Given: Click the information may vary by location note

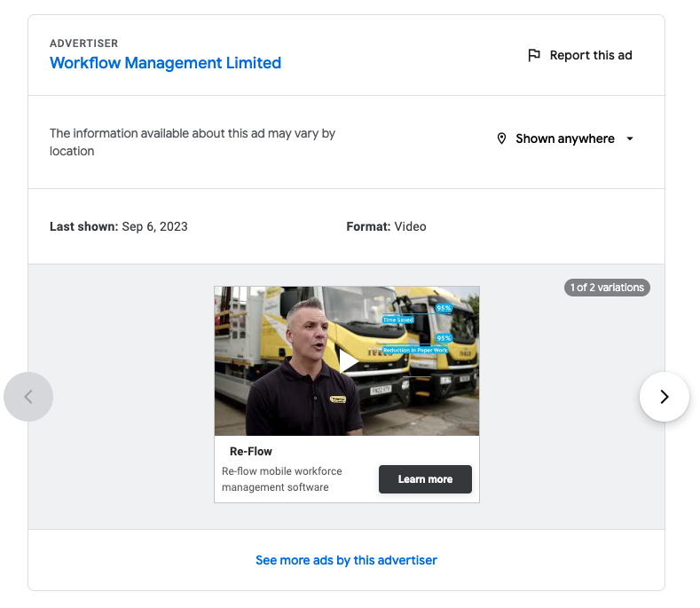Looking at the screenshot, I should point(193,142).
